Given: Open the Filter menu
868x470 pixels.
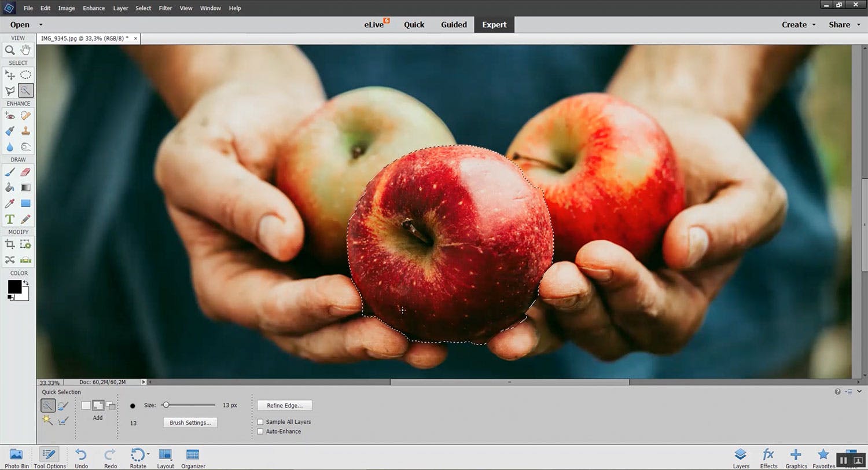Looking at the screenshot, I should click(x=165, y=8).
